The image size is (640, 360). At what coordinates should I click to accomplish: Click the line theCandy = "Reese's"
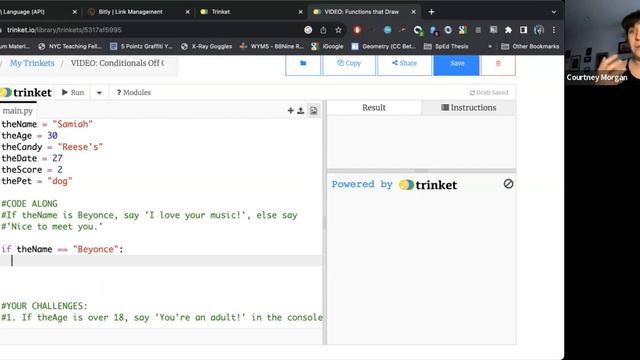click(52, 147)
